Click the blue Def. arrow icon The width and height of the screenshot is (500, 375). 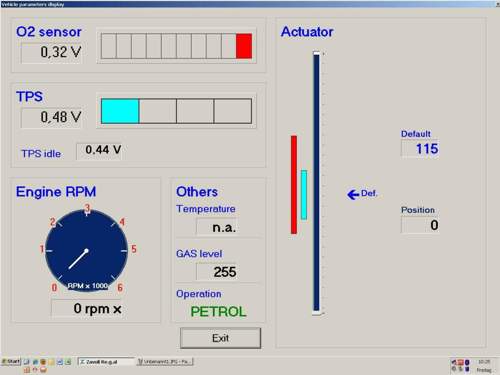tap(353, 194)
